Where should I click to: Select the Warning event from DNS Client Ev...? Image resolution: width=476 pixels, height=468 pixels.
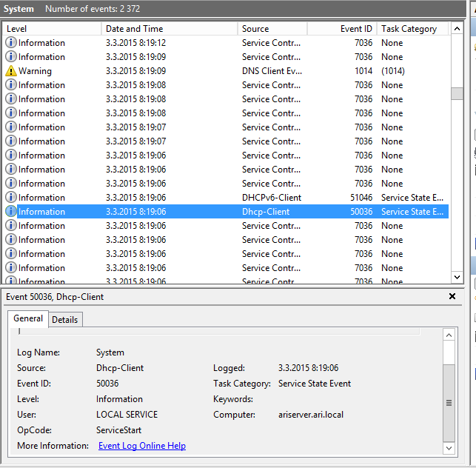point(225,71)
